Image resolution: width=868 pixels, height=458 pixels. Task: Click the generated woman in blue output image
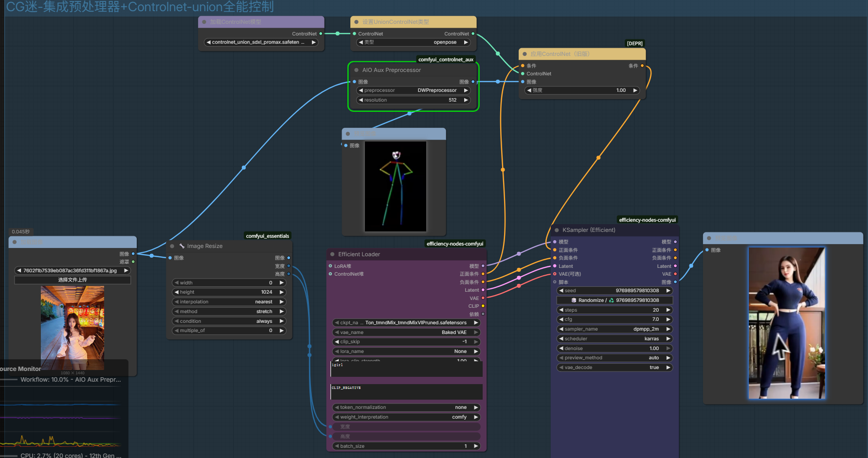[x=787, y=323]
